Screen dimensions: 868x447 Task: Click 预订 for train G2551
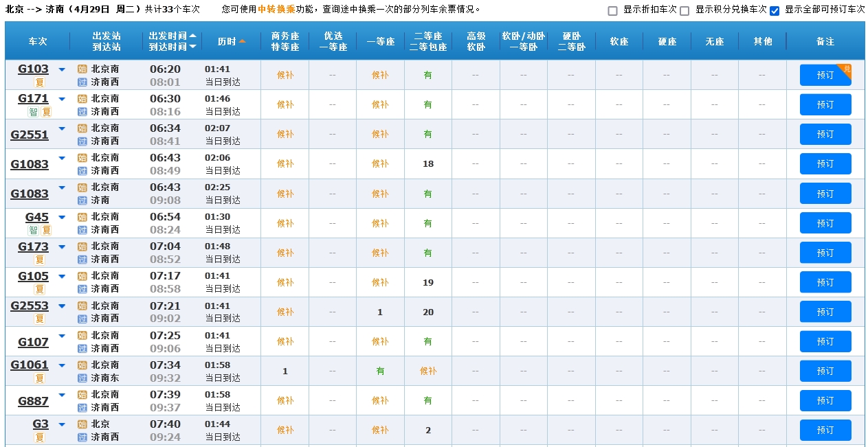825,134
